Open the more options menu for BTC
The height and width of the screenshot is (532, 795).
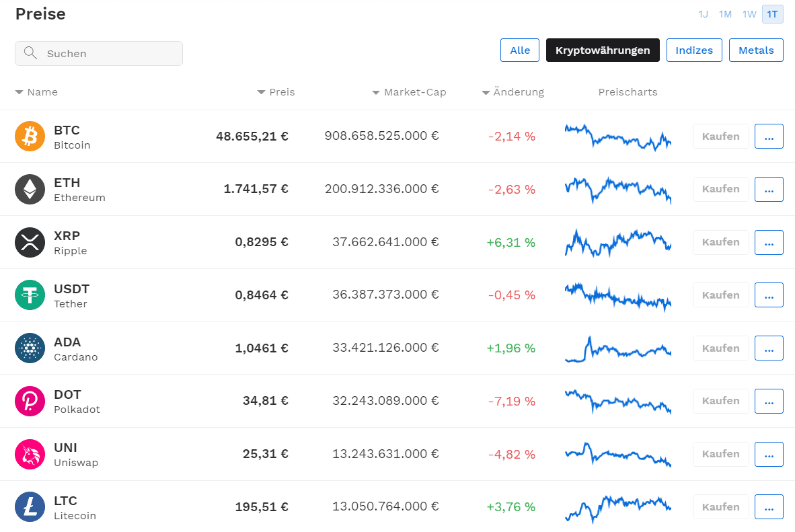(x=769, y=137)
